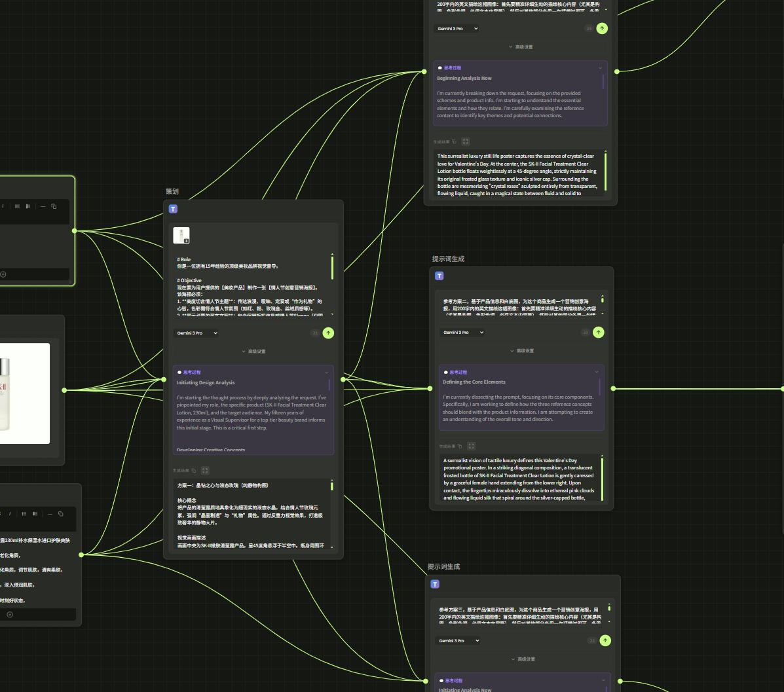The image size is (784, 692).
Task: Click the text node icon on 策划 node
Action: 173,209
